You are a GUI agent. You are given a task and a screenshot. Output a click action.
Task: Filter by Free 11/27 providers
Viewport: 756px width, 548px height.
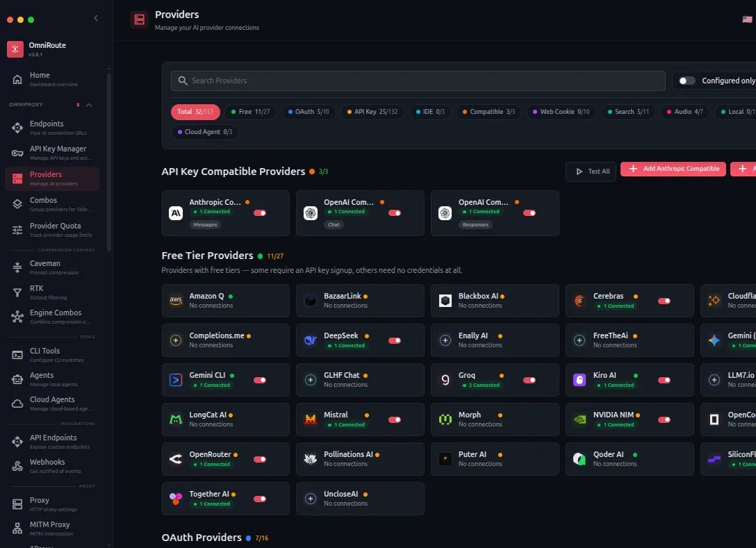250,112
